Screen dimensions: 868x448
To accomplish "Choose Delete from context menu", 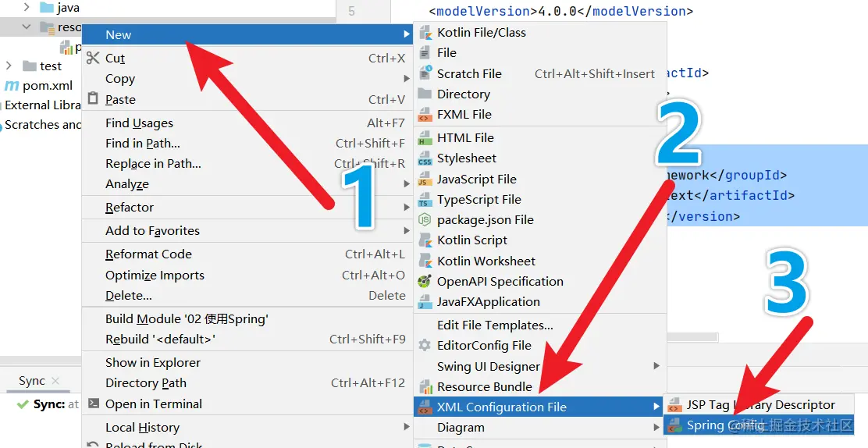I will click(x=247, y=296).
